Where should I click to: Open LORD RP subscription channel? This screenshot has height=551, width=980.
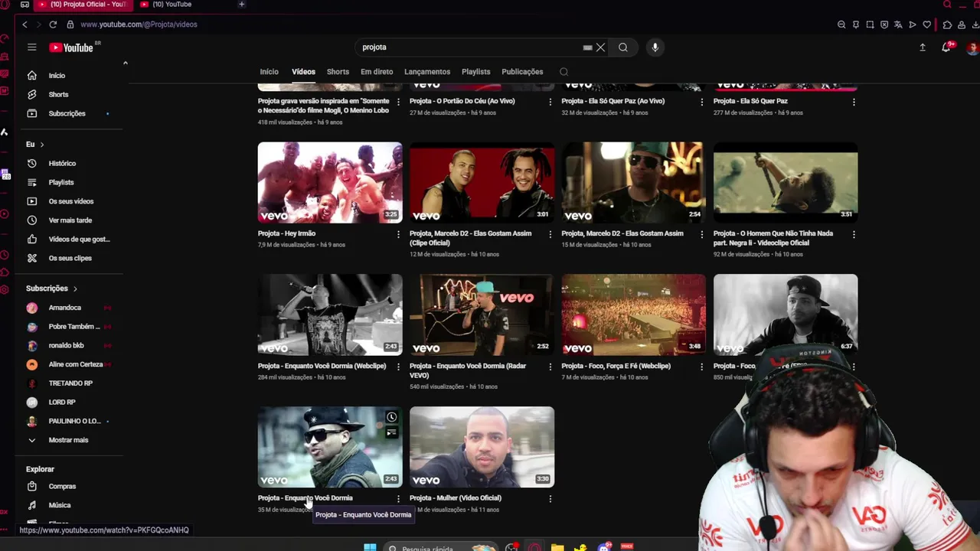[x=62, y=402]
